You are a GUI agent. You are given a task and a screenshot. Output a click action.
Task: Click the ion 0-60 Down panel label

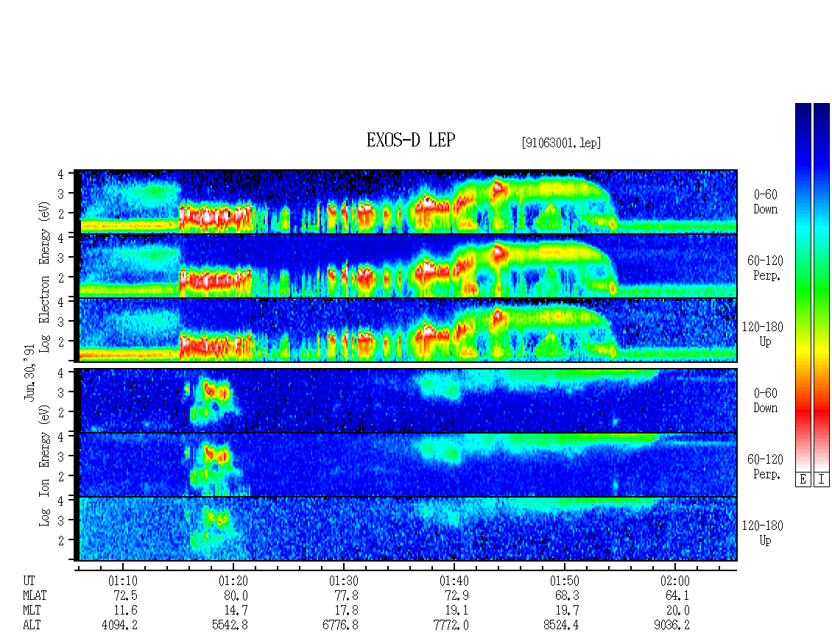pos(765,400)
